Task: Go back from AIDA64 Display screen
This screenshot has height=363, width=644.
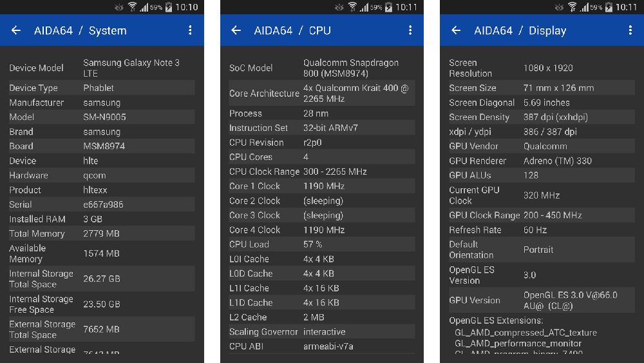Action: tap(457, 30)
